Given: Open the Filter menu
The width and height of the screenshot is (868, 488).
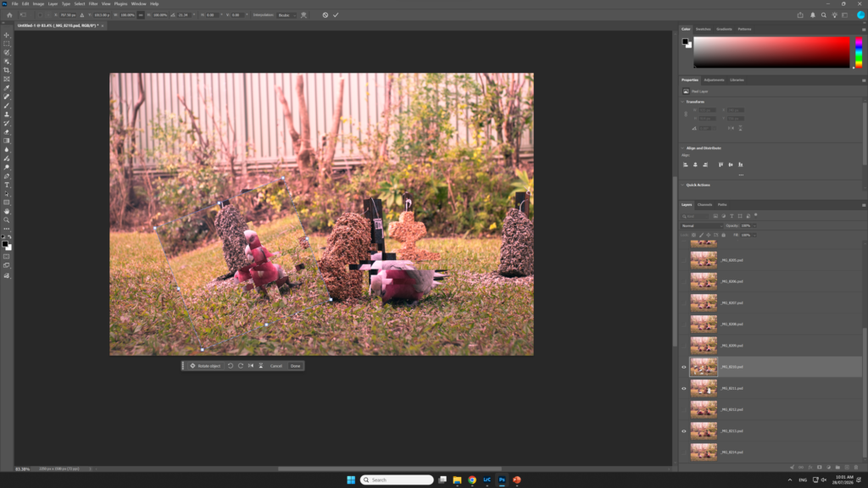Looking at the screenshot, I should (93, 4).
